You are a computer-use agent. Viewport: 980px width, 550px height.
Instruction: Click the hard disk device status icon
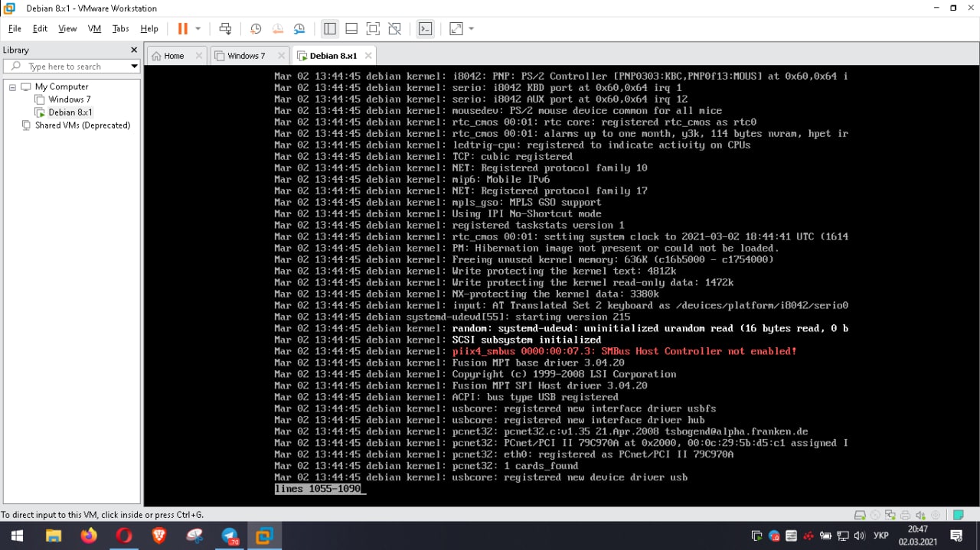860,516
